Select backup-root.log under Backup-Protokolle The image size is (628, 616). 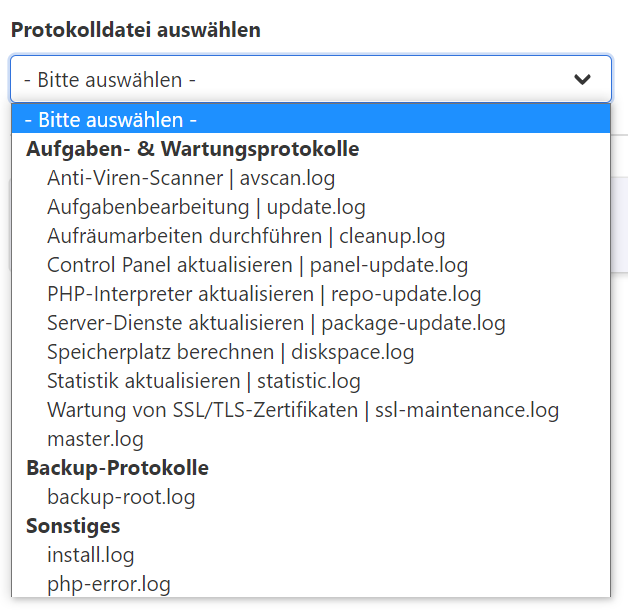tap(121, 497)
